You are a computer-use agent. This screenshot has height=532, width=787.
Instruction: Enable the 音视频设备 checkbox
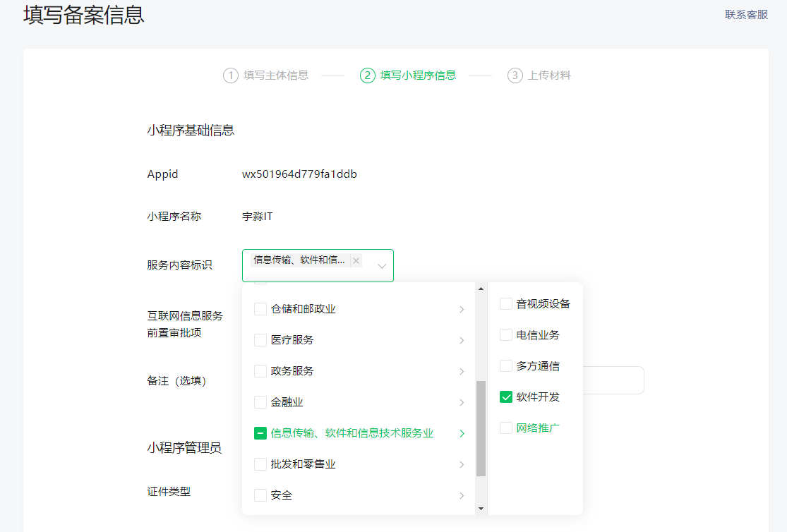click(x=506, y=304)
